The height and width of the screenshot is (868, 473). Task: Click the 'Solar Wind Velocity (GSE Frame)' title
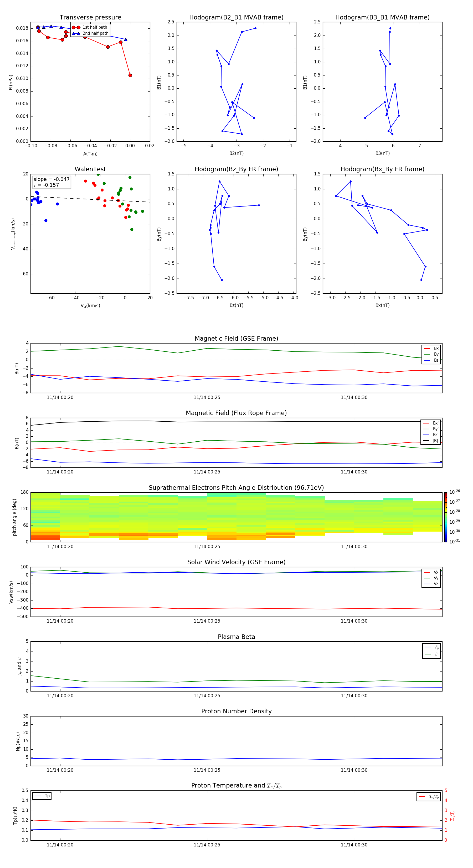click(x=236, y=562)
